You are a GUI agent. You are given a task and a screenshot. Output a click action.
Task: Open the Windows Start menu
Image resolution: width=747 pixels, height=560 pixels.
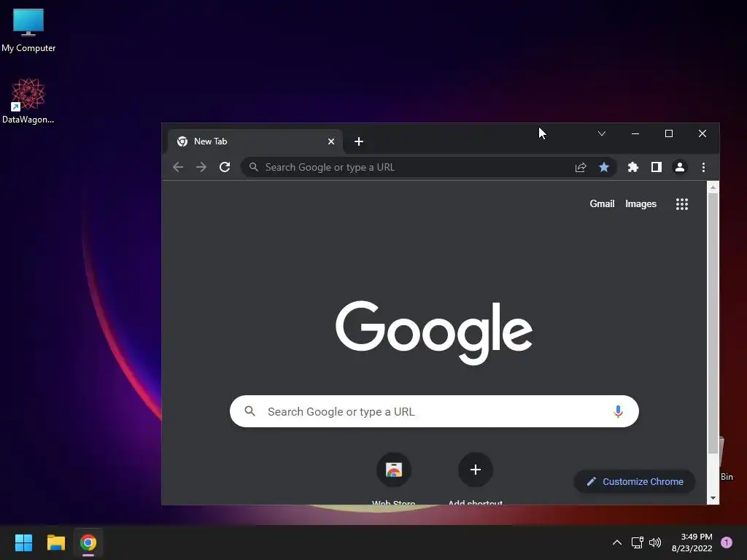click(23, 542)
